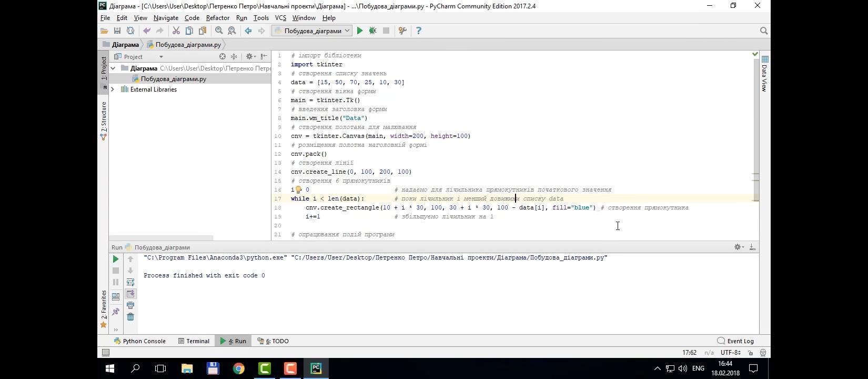The image size is (868, 379).
Task: Hide the Run tool window
Action: (x=752, y=247)
